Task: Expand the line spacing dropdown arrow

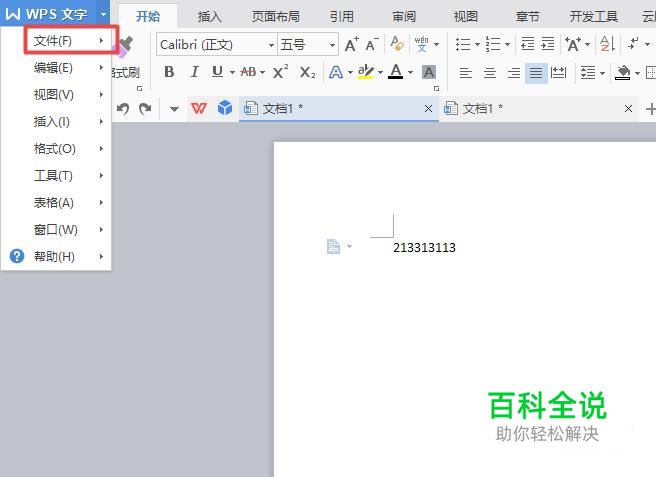Action: pos(603,73)
